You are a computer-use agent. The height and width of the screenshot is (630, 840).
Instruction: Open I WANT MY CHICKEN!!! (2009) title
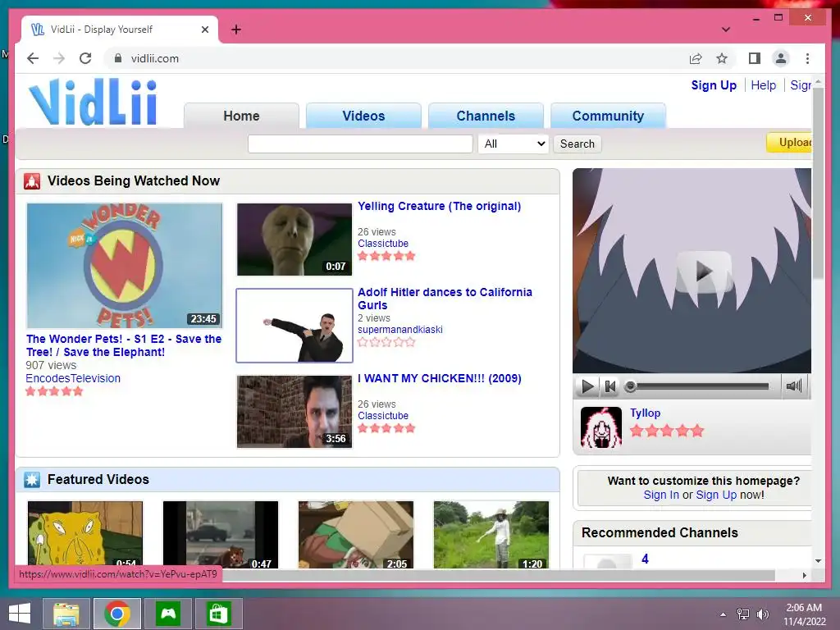pos(440,378)
